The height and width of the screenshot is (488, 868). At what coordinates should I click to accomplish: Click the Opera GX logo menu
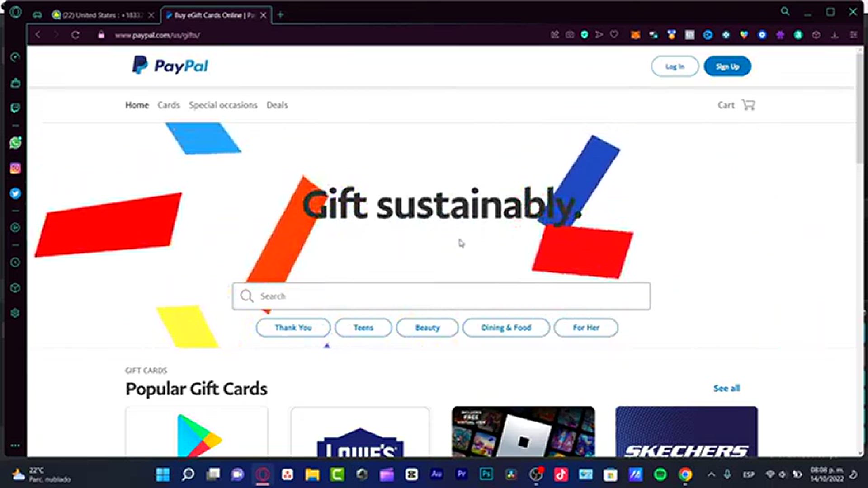(x=15, y=12)
